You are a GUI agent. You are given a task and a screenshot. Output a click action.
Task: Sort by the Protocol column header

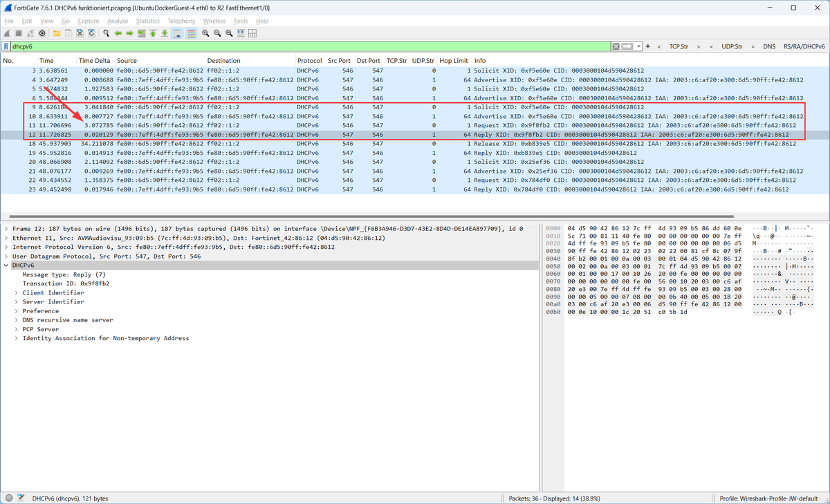(x=309, y=61)
